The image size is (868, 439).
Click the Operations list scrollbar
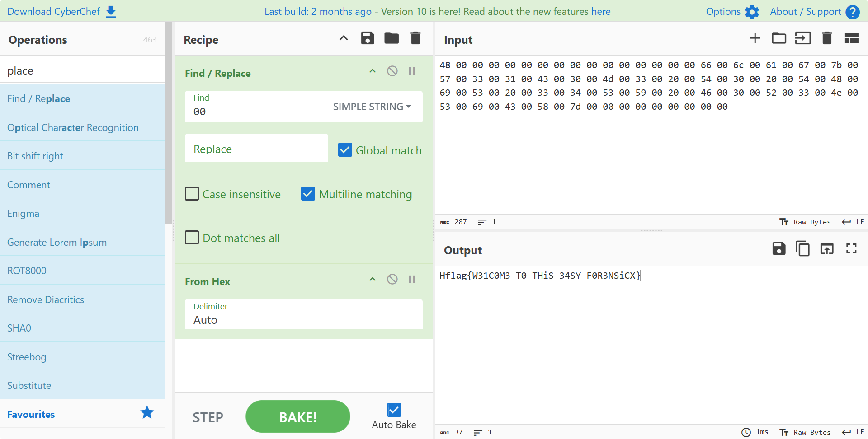[x=169, y=122]
